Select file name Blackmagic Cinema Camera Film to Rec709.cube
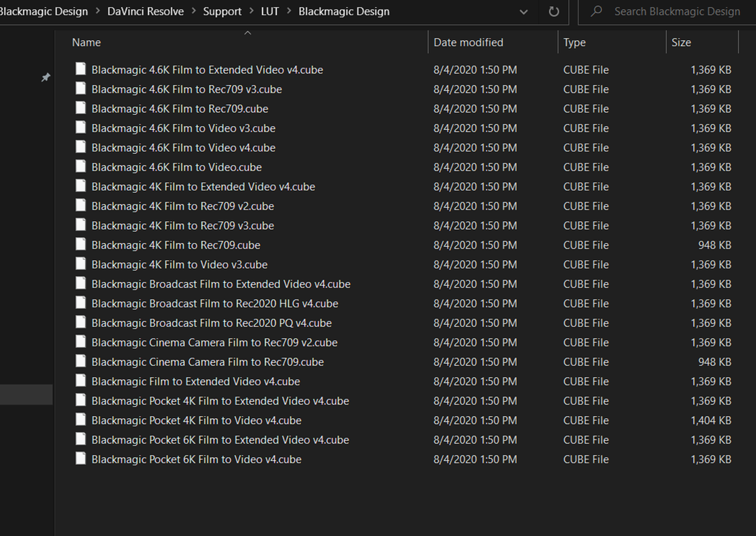The height and width of the screenshot is (536, 756). coord(208,362)
